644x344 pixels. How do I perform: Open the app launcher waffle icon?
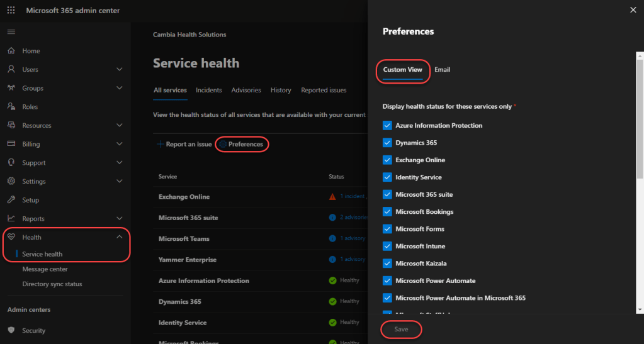pos(11,11)
